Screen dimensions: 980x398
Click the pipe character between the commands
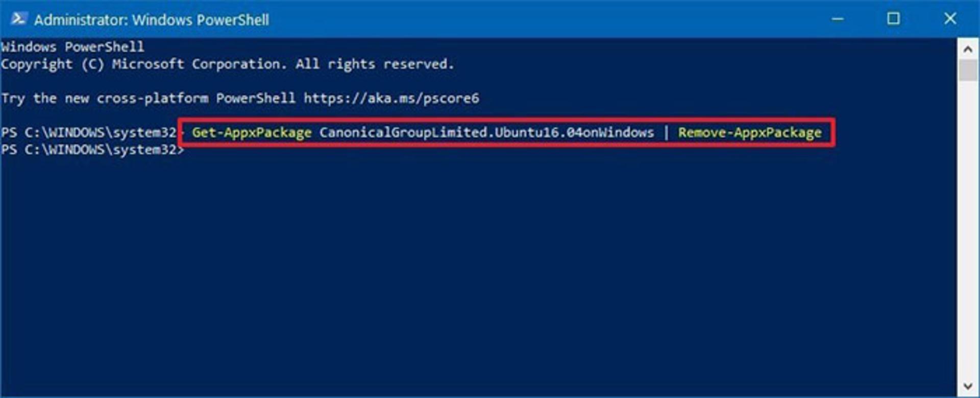666,132
